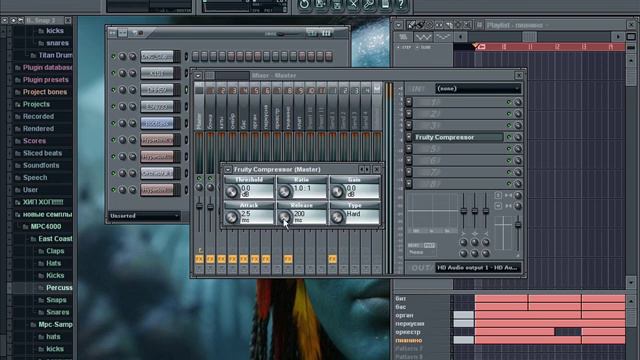Open graph editor icon in step sequencer
Viewport: 640px width, 360px height.
coord(312,33)
